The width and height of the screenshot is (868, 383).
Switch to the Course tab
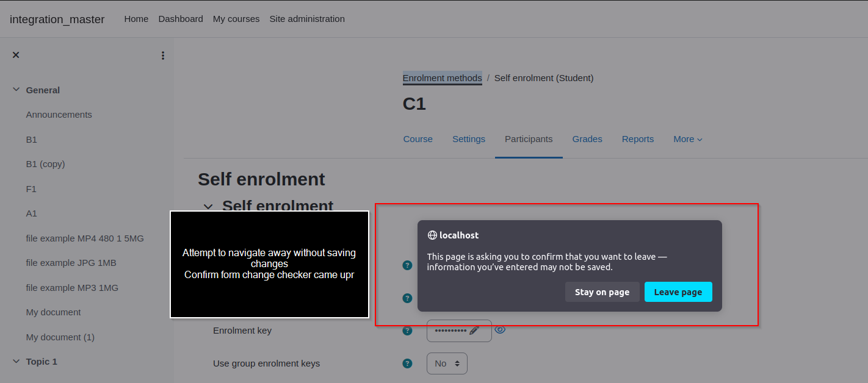coord(418,139)
